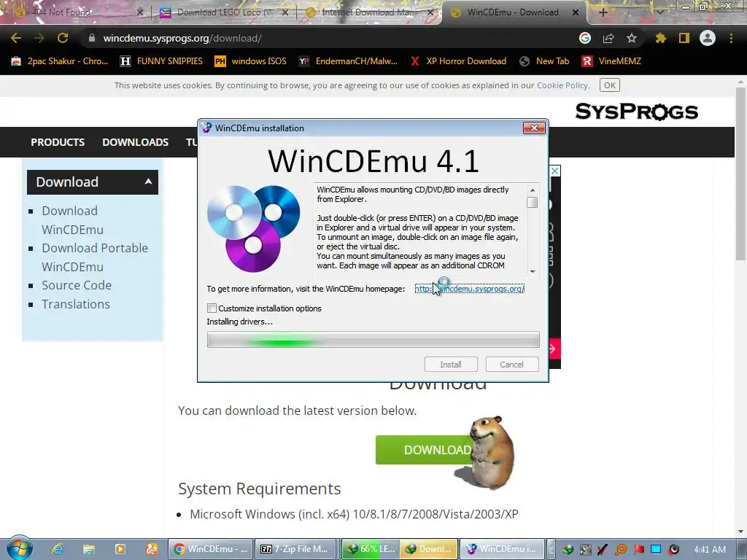747x560 pixels.
Task: Go back in Chrome history
Action: [x=16, y=38]
